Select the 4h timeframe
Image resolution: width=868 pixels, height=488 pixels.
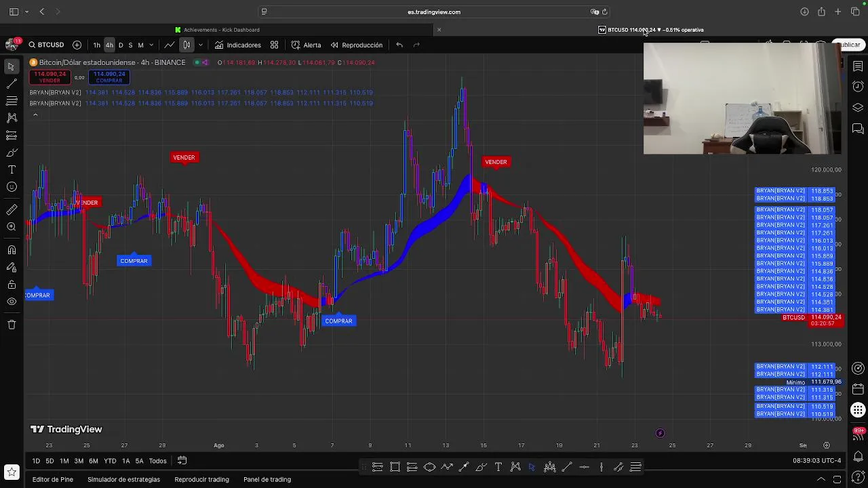(109, 45)
